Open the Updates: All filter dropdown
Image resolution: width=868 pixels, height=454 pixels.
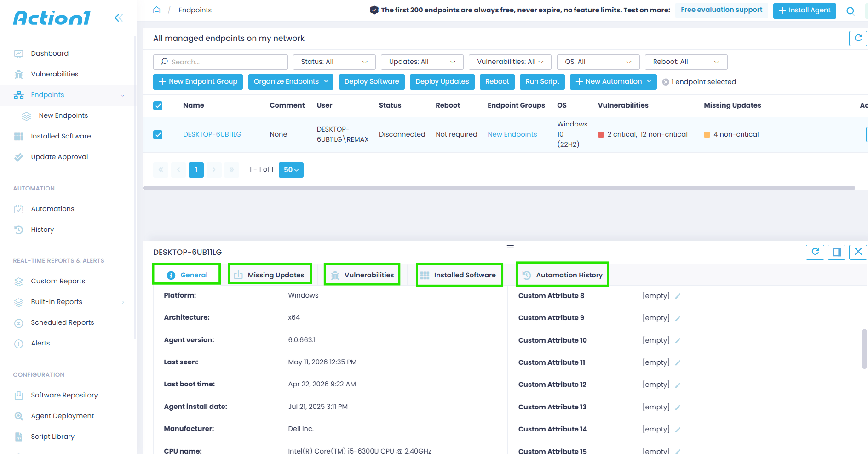(x=422, y=62)
